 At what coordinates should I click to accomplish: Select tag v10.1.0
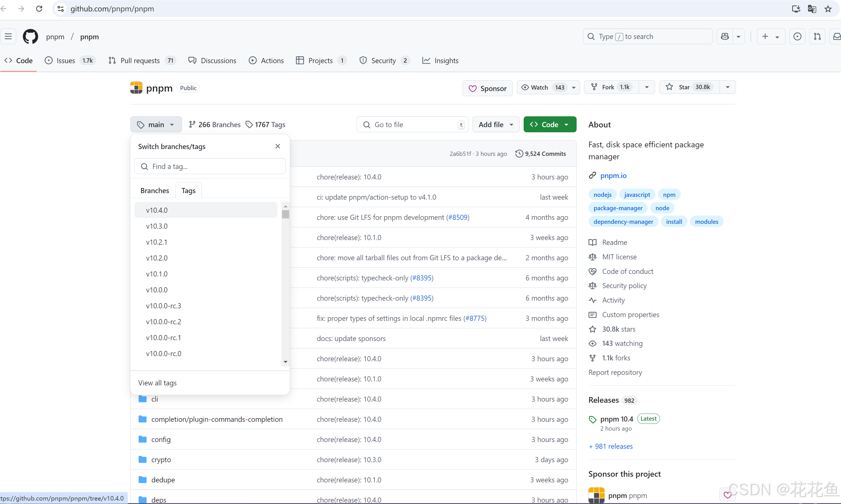(x=206, y=274)
